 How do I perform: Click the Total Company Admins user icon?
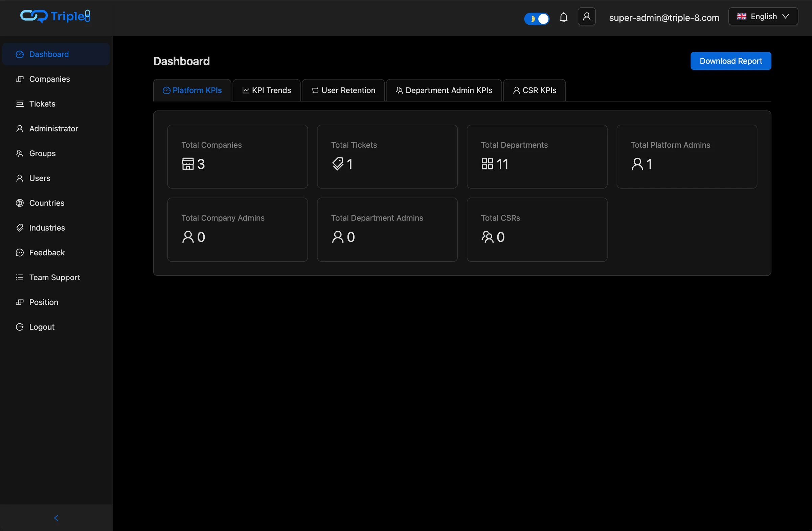coord(188,237)
